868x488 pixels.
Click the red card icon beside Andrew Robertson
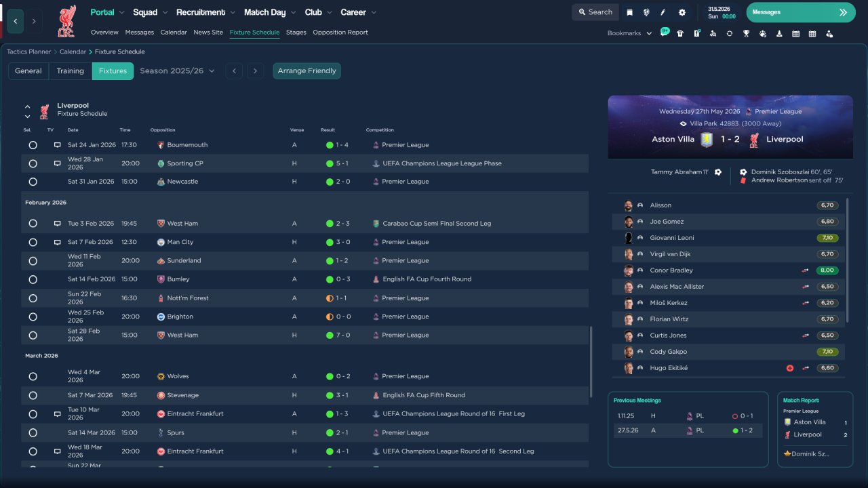743,180
